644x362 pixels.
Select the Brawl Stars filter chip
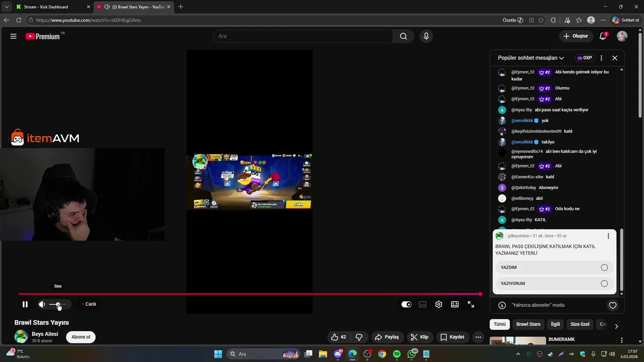[x=528, y=324]
